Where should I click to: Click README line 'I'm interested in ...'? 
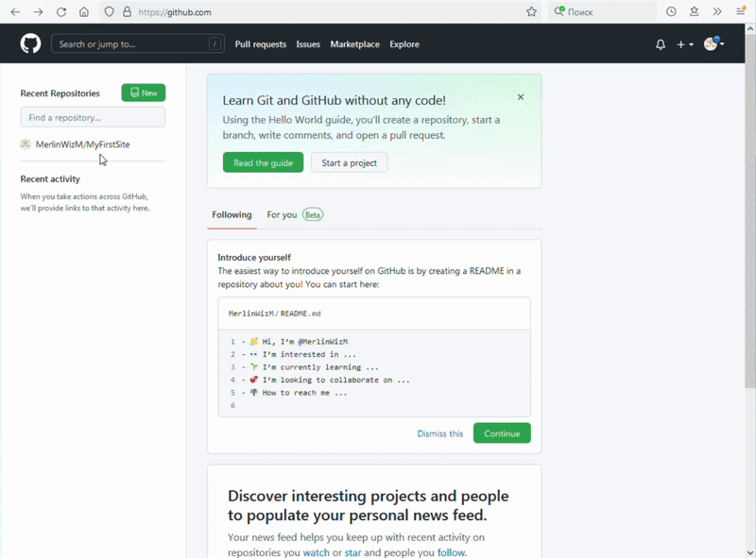click(309, 354)
